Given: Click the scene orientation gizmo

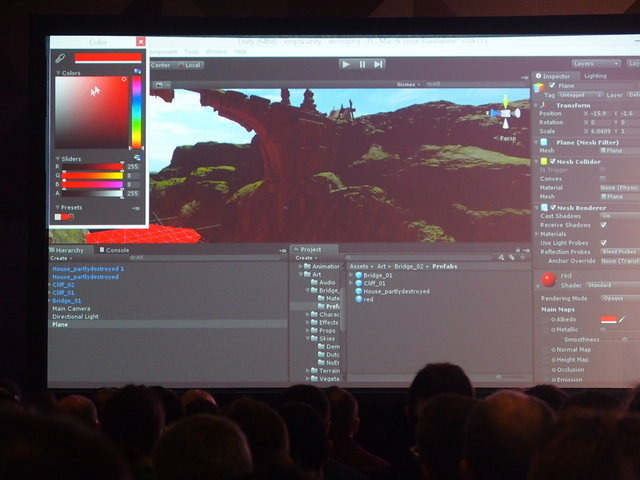Looking at the screenshot, I should click(506, 113).
